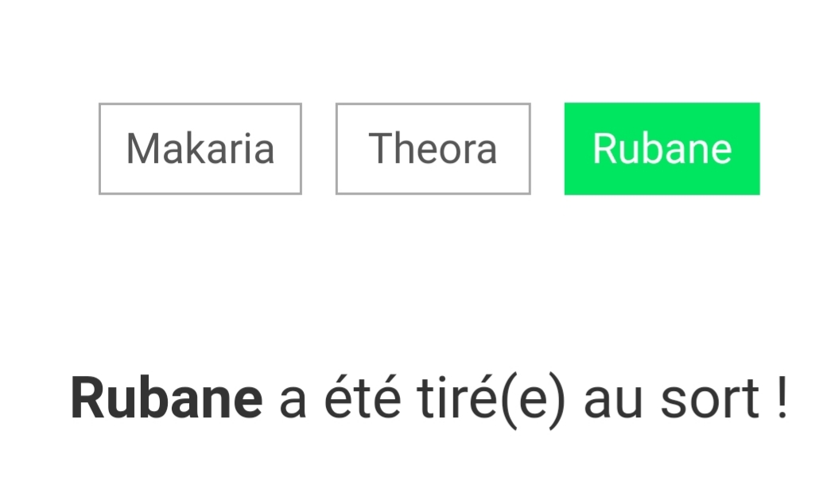Tap the word "Theora"
Image resolution: width=835 pixels, height=504 pixels.
pos(433,149)
